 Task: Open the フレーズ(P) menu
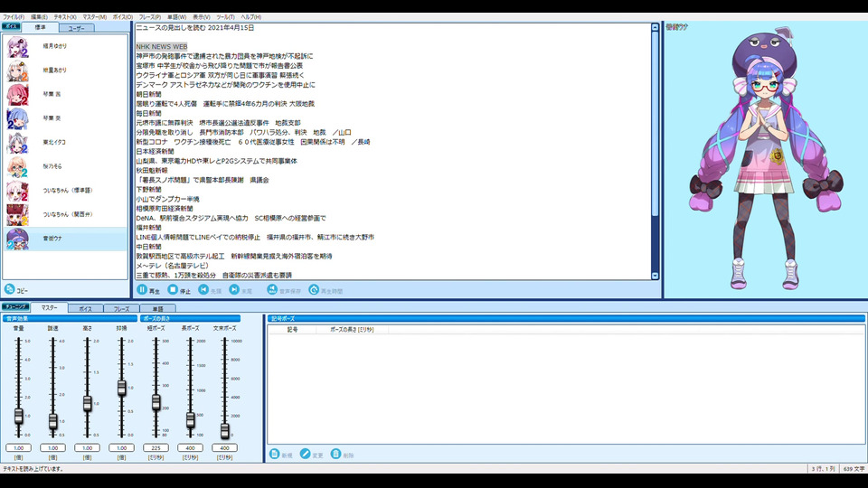coord(150,17)
